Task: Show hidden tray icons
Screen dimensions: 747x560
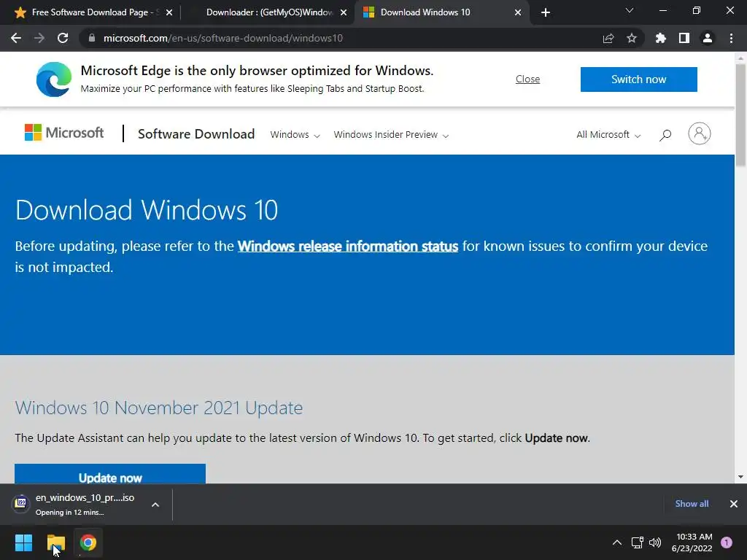Action: (x=616, y=542)
